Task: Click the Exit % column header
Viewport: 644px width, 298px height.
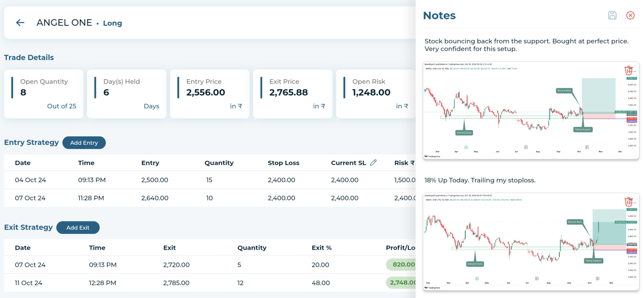Action: [x=322, y=248]
